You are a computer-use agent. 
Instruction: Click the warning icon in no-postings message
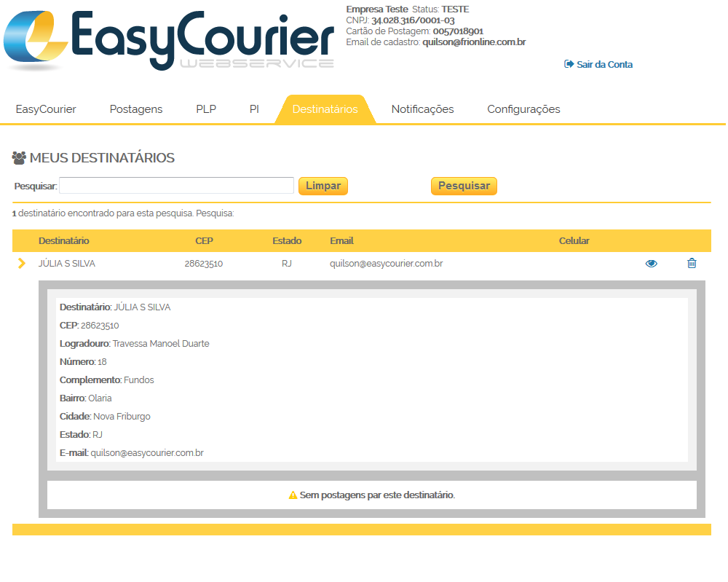coord(293,495)
